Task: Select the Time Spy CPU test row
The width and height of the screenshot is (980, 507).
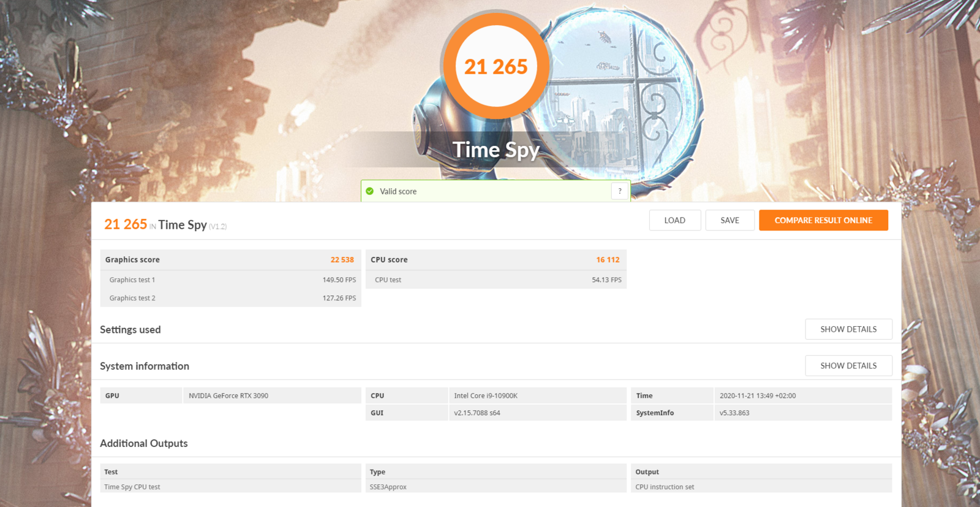Action: tap(230, 486)
